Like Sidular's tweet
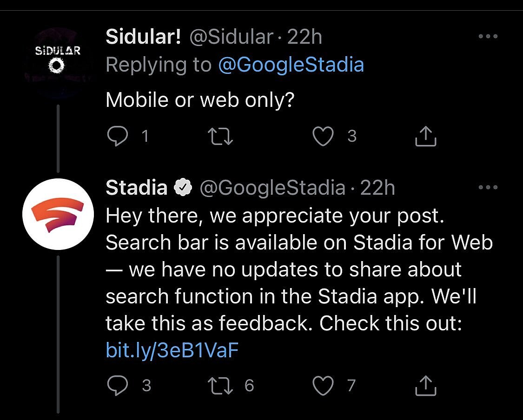Image resolution: width=523 pixels, height=420 pixels. [323, 136]
